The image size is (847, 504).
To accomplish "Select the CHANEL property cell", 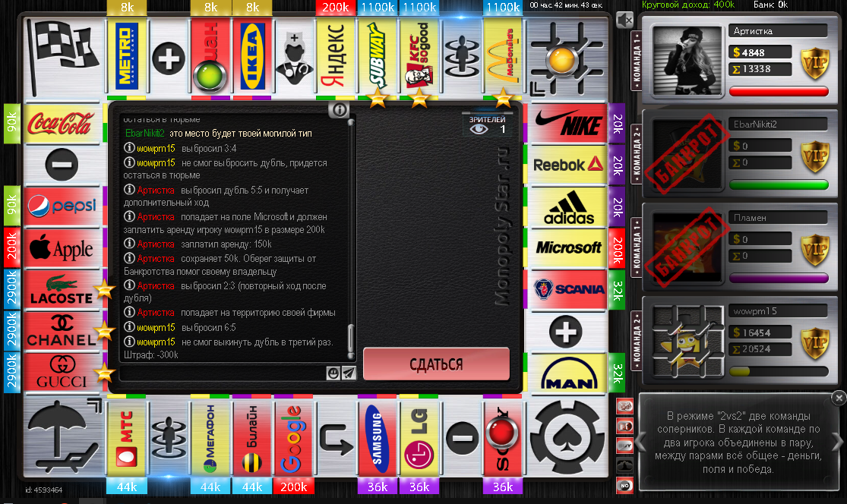I will (62, 331).
